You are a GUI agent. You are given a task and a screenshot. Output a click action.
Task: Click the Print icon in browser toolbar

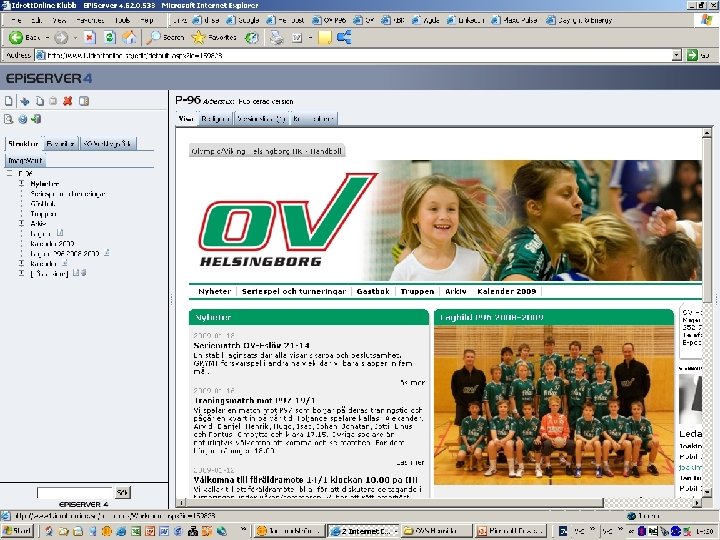click(x=276, y=37)
